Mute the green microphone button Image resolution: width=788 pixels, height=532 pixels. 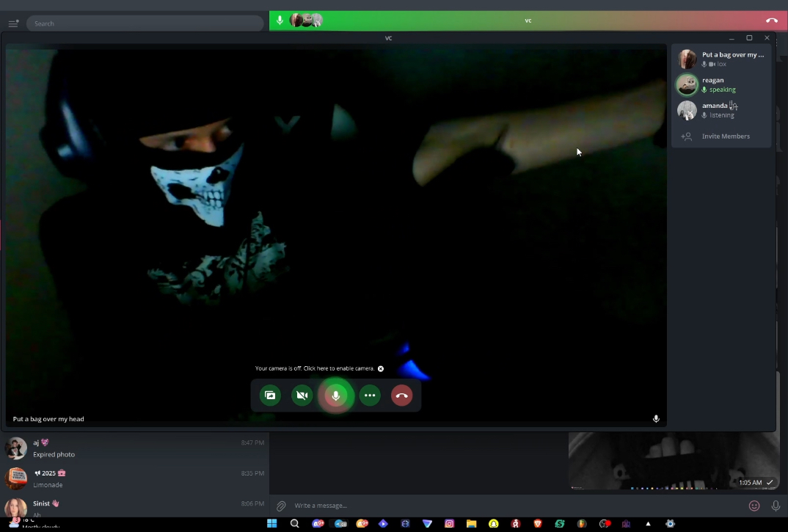pyautogui.click(x=336, y=396)
